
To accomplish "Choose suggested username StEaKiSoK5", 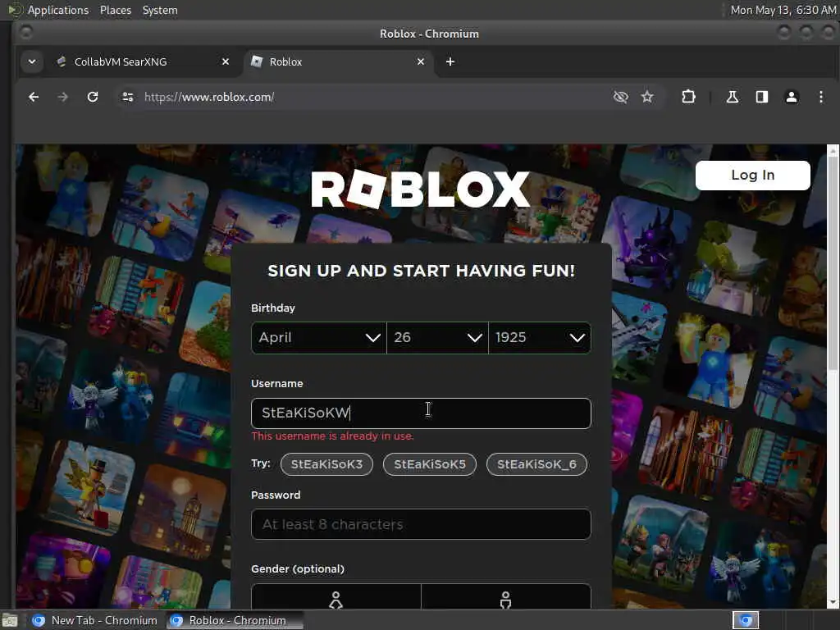I will coord(430,464).
